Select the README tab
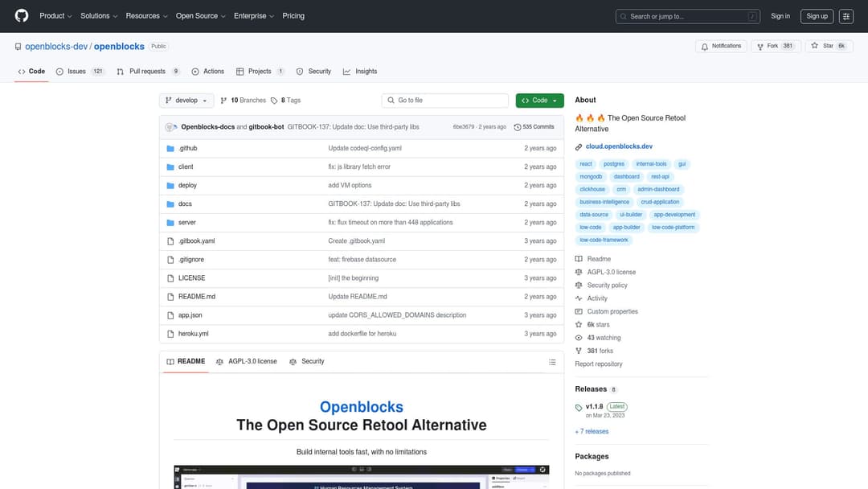This screenshot has height=489, width=868. [186, 362]
